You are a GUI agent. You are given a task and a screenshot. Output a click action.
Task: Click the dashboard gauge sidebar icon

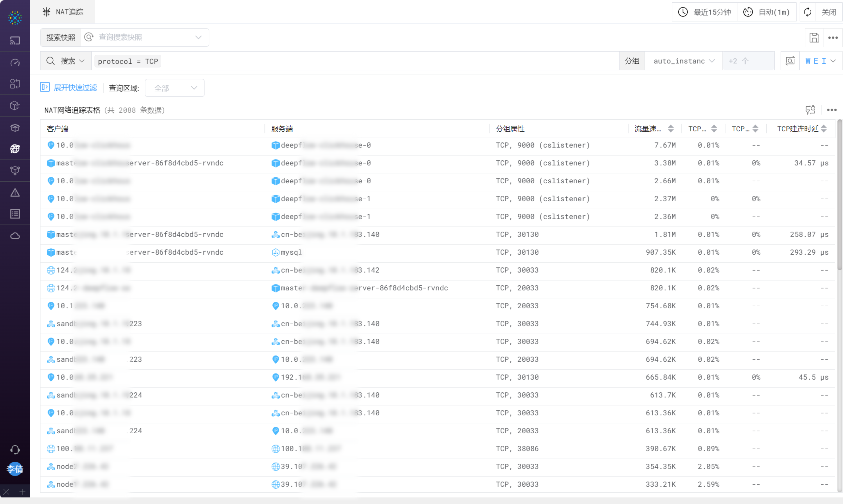15,63
